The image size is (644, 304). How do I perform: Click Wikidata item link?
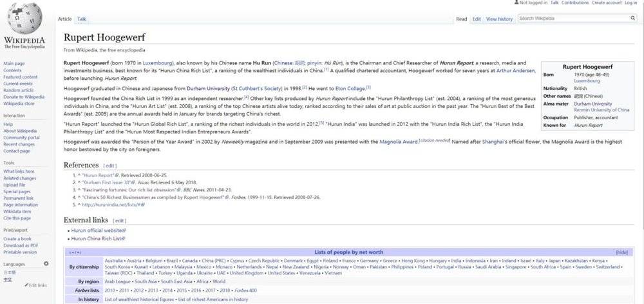point(17,211)
